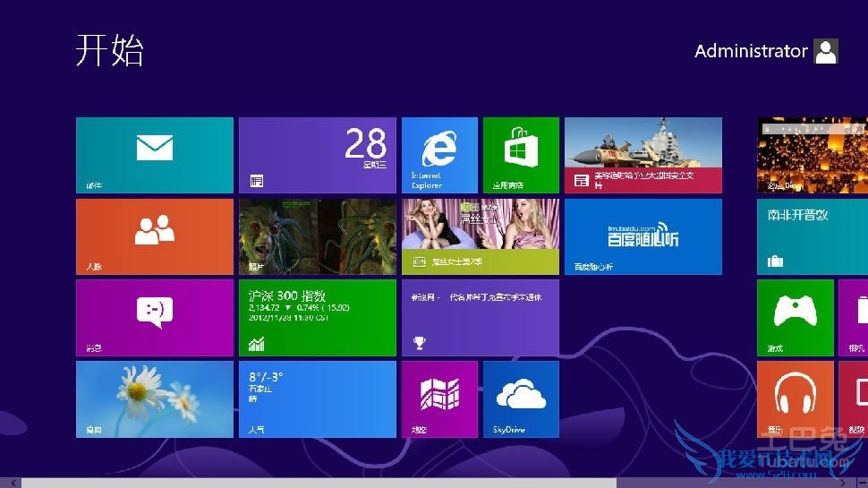Click the scrollbar left arrow

pos(13,483)
